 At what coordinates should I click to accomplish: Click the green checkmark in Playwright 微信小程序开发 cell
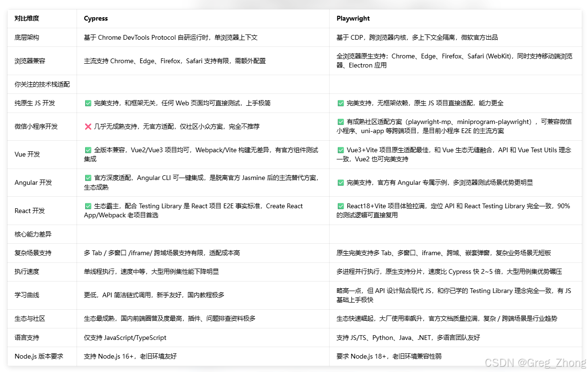click(x=341, y=122)
